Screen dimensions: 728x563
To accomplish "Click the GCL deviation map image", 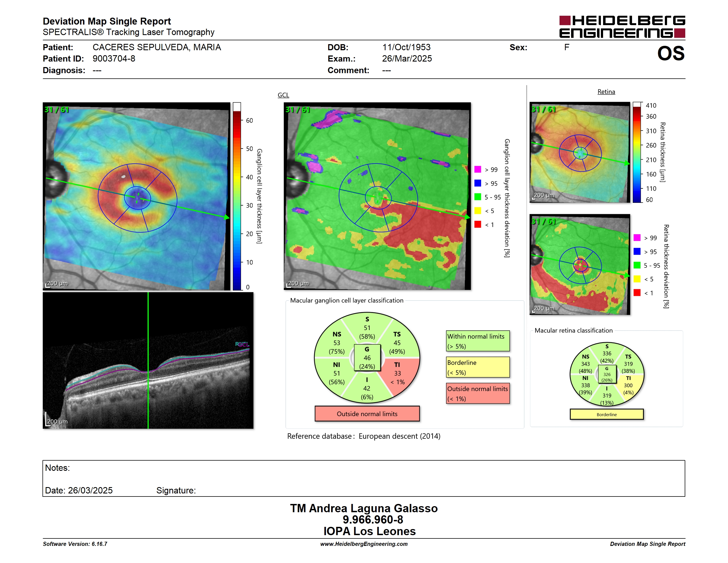I will (x=377, y=196).
